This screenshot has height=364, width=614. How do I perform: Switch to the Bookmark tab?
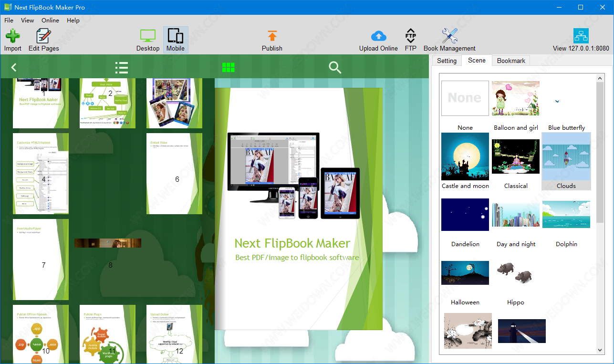point(511,61)
